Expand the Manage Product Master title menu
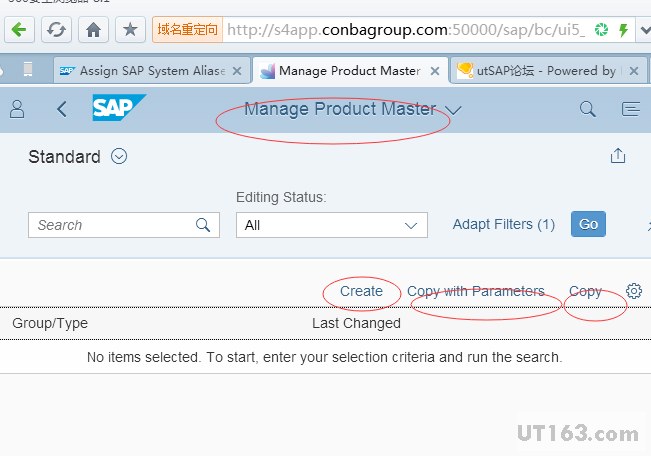This screenshot has width=651, height=456. pos(453,110)
